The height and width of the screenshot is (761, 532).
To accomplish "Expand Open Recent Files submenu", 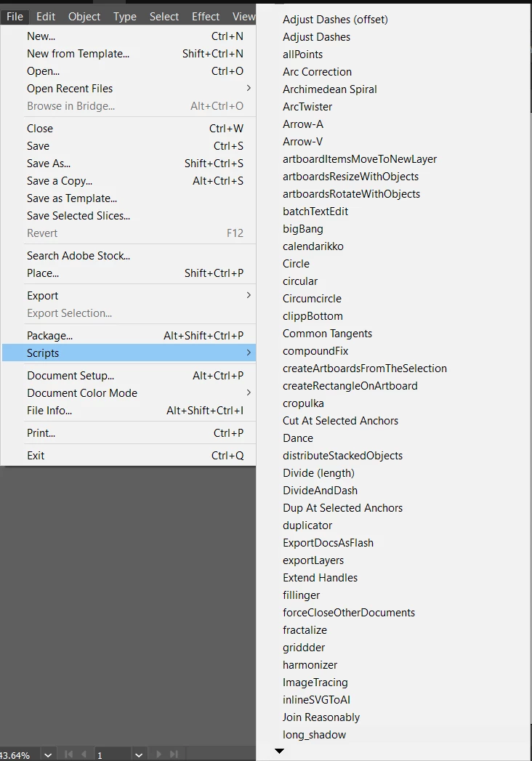I will click(x=129, y=89).
